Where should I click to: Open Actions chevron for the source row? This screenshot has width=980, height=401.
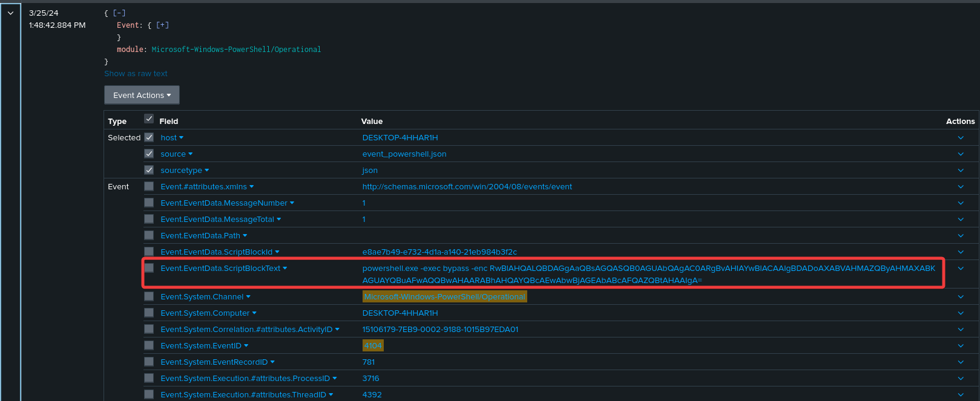[x=961, y=154]
